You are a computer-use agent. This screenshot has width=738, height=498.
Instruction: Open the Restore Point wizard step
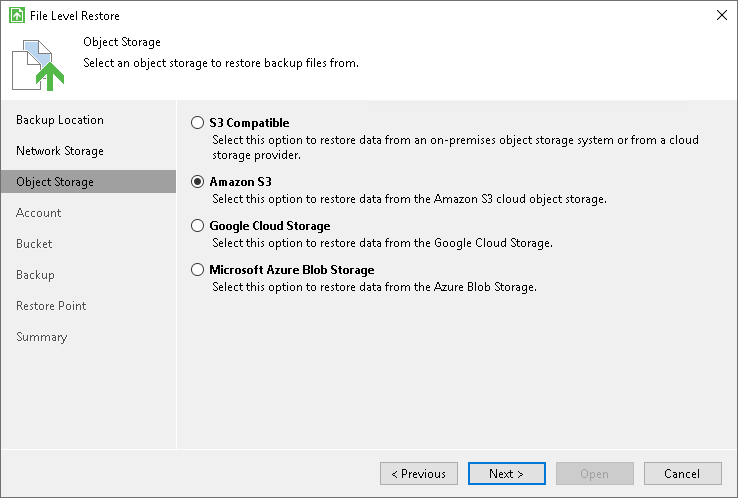coord(51,306)
